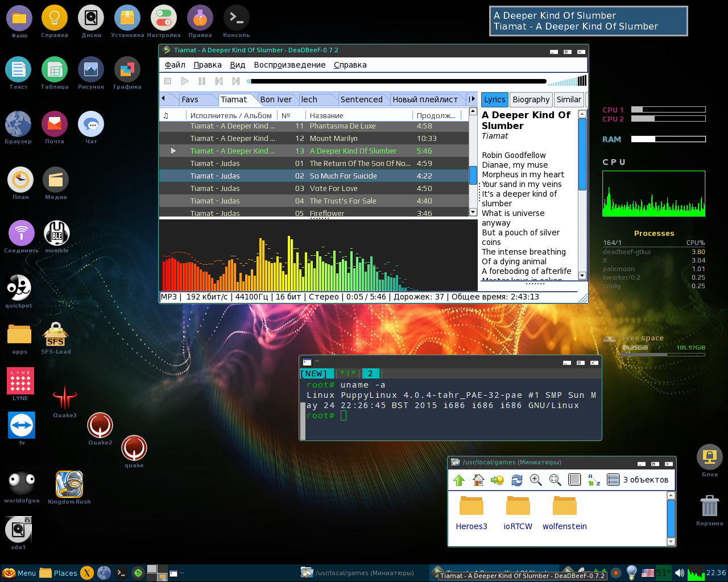Switch to the Bon Iver playlist tab
Screen dimensions: 728x582
pyautogui.click(x=276, y=99)
